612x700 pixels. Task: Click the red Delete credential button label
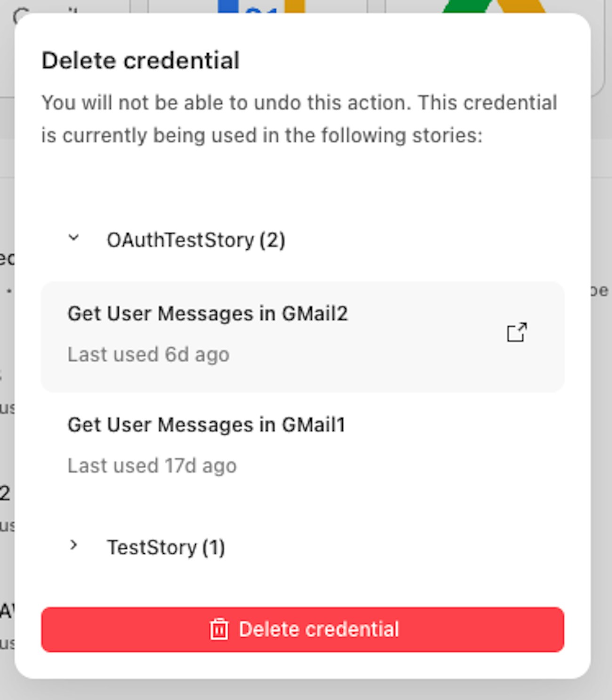click(x=319, y=629)
